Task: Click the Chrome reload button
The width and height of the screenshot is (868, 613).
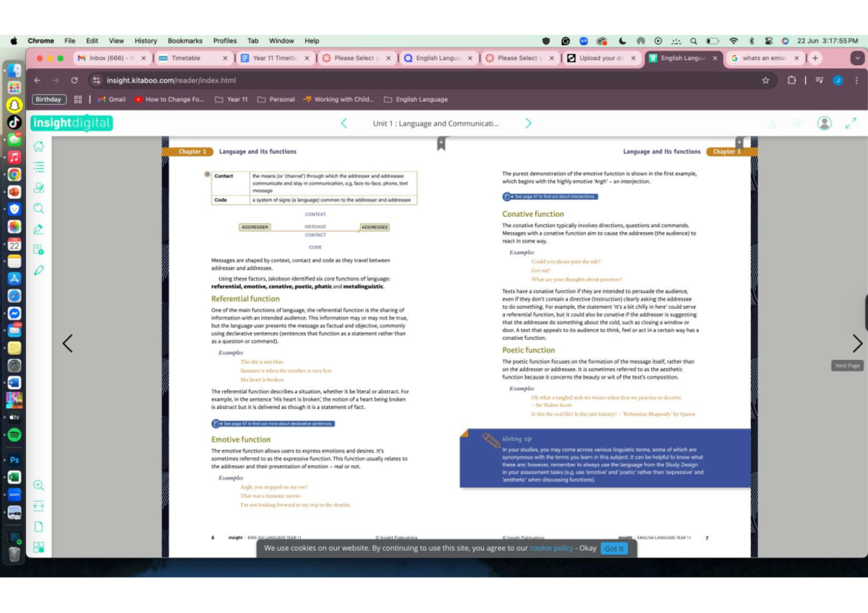Action: [75, 80]
